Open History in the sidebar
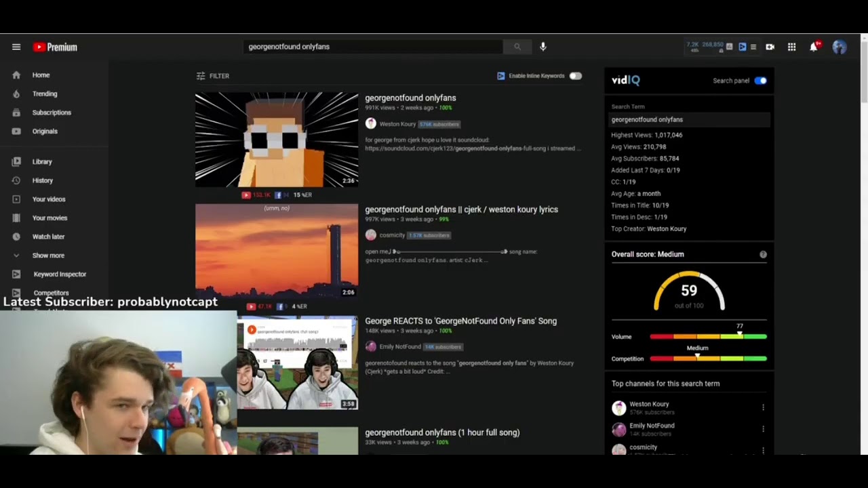Viewport: 868px width, 488px height. click(42, 180)
